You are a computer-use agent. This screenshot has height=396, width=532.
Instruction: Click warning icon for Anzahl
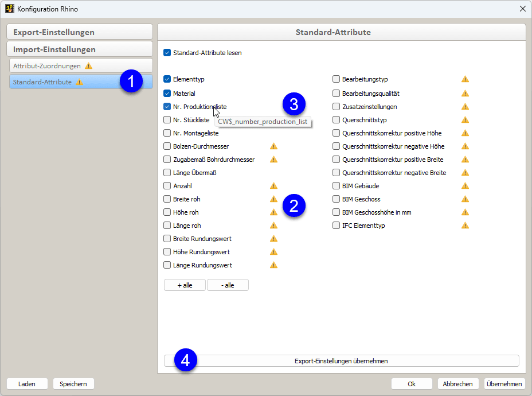click(x=274, y=186)
